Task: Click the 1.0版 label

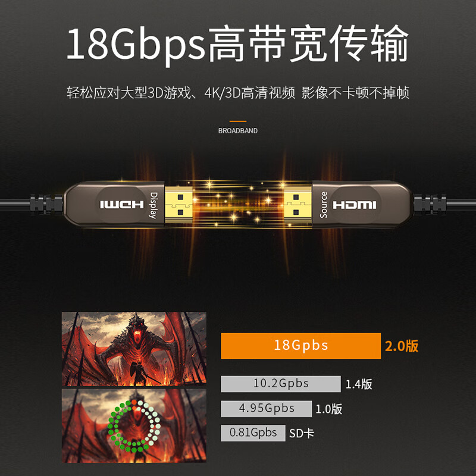Action: point(329,409)
